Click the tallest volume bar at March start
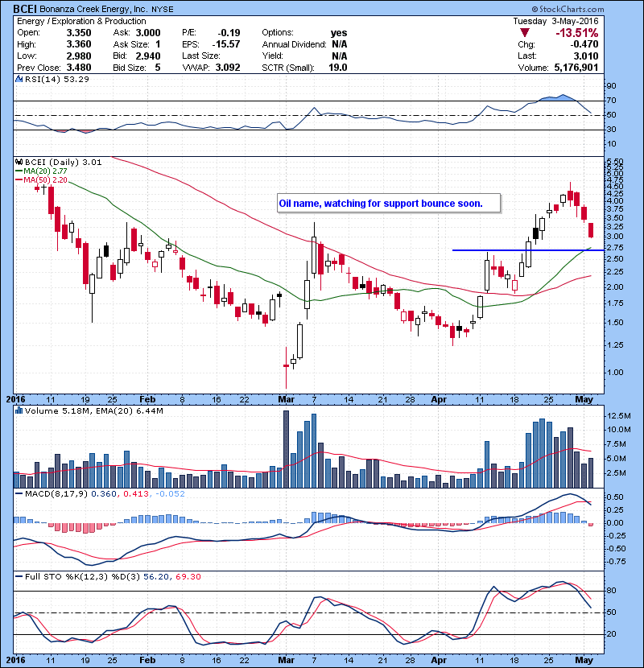The height and width of the screenshot is (668, 644). pyautogui.click(x=286, y=449)
